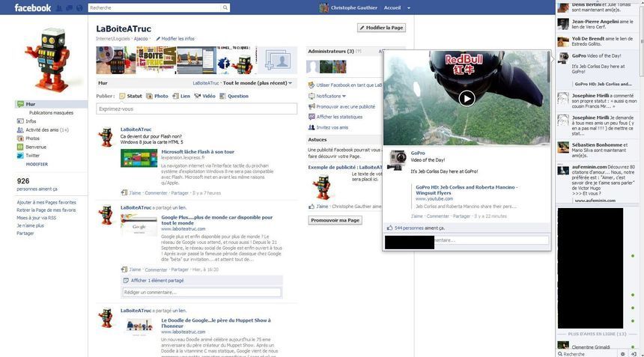
Task: Click the add profile photo thumbnail in strip
Action: click(x=277, y=61)
